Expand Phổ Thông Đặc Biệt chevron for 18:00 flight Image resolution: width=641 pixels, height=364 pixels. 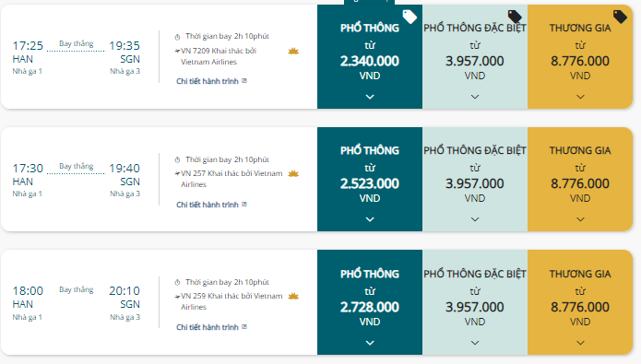[475, 343]
